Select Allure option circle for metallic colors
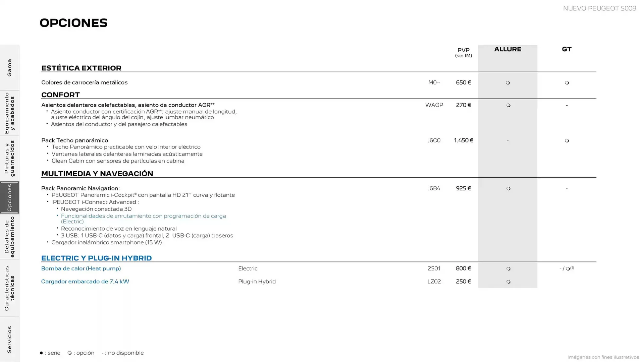 tap(508, 83)
